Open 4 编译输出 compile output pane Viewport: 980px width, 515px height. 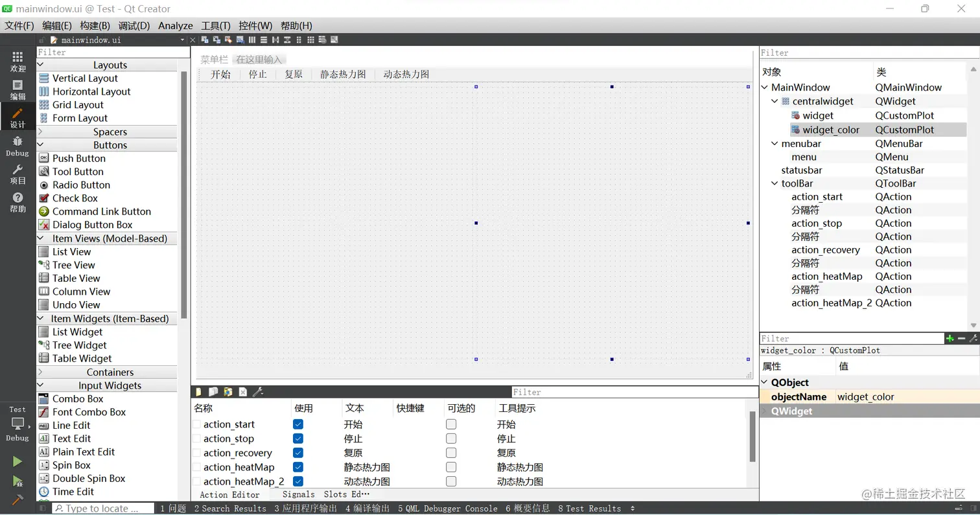tap(367, 509)
